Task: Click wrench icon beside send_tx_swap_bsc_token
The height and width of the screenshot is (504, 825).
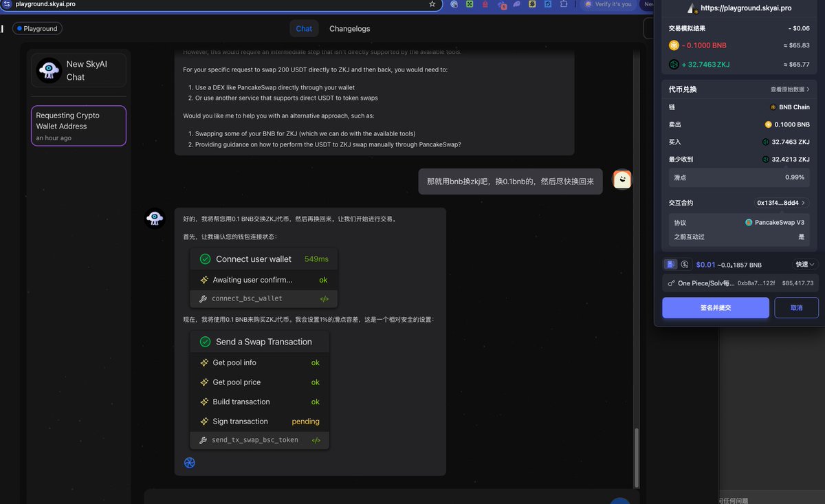Action: tap(203, 441)
